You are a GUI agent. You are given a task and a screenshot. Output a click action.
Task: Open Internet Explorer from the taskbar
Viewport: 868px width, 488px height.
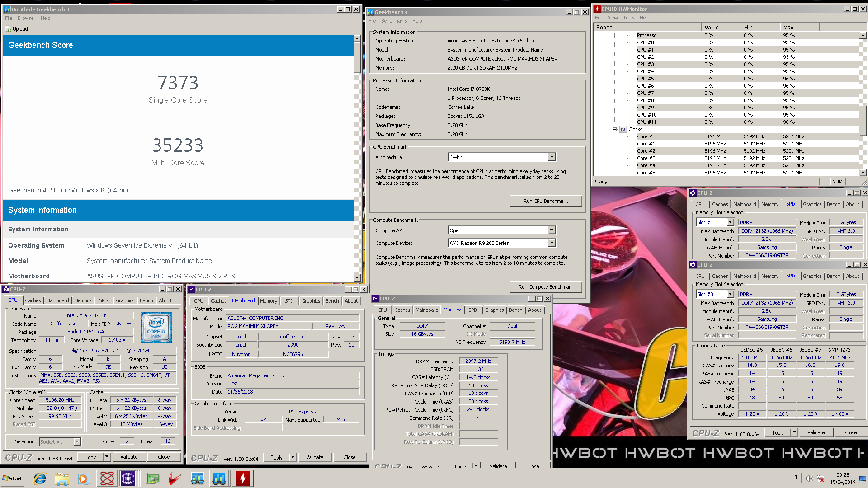(40, 479)
